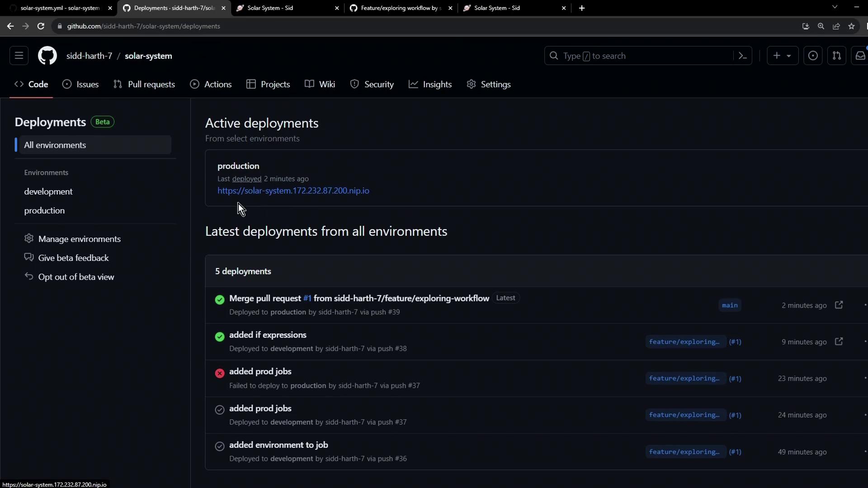Open external link icon for production deployment

click(839, 305)
